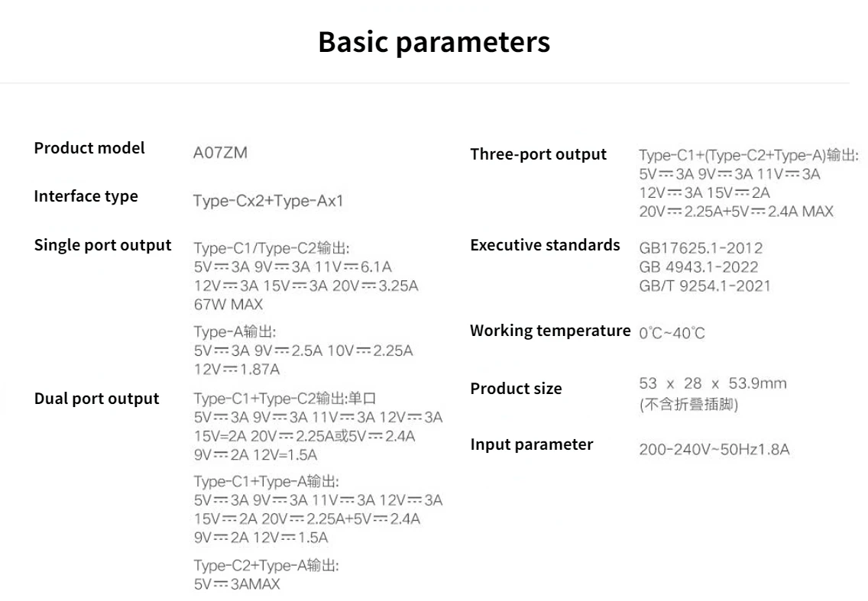Image resolution: width=868 pixels, height=601 pixels.
Task: Select the Three-port output label
Action: pyautogui.click(x=538, y=154)
